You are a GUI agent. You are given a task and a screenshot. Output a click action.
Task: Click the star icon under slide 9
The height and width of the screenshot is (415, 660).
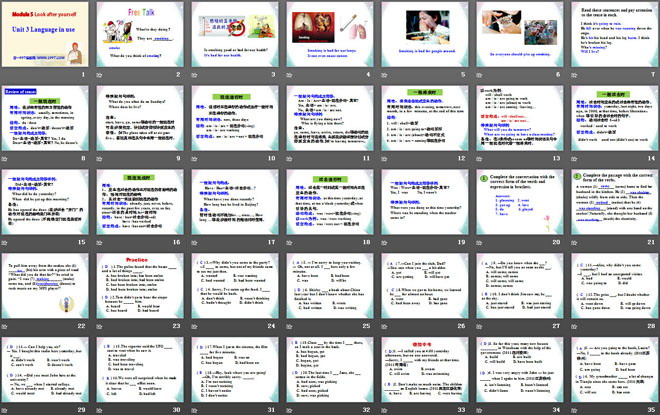pyautogui.click(x=100, y=159)
